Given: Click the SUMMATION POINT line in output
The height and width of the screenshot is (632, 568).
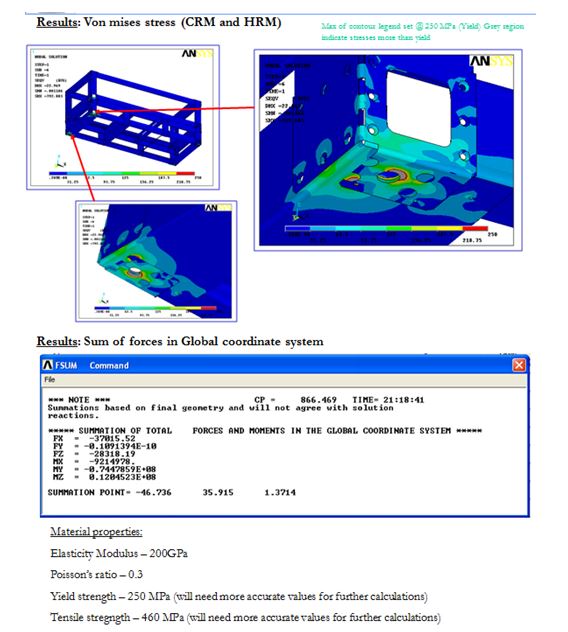Looking at the screenshot, I should click(171, 493).
